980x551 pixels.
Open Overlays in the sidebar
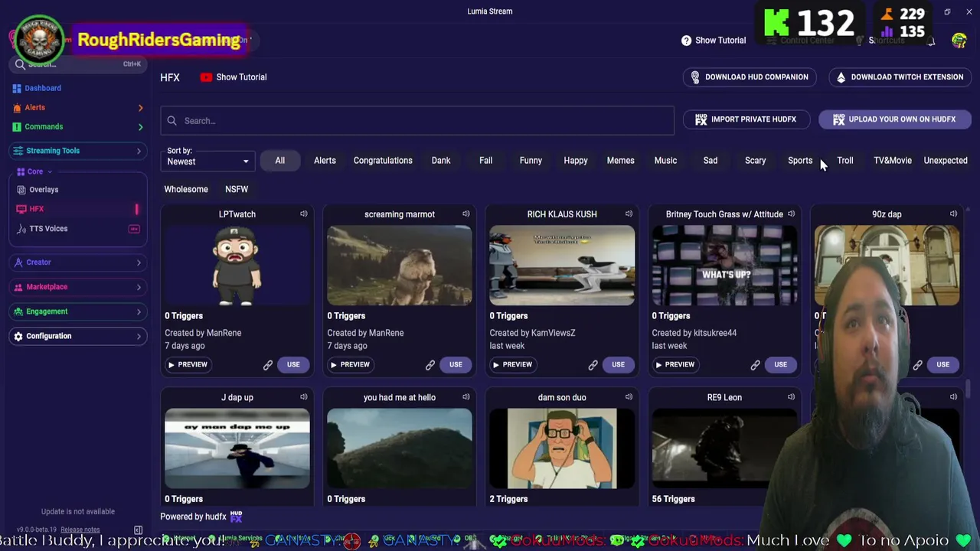click(44, 189)
